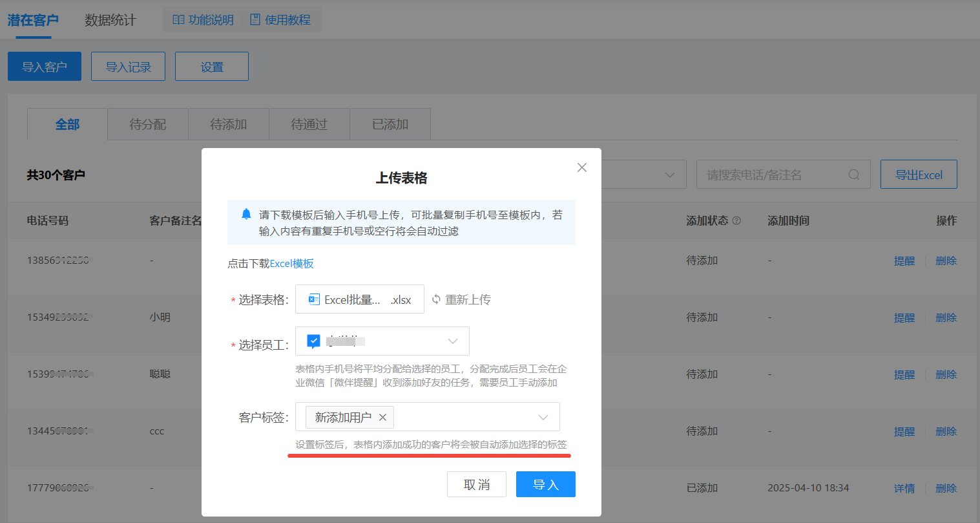The image size is (980, 523).
Task: Click the 2025-04-10 18:34 add time
Action: click(808, 488)
